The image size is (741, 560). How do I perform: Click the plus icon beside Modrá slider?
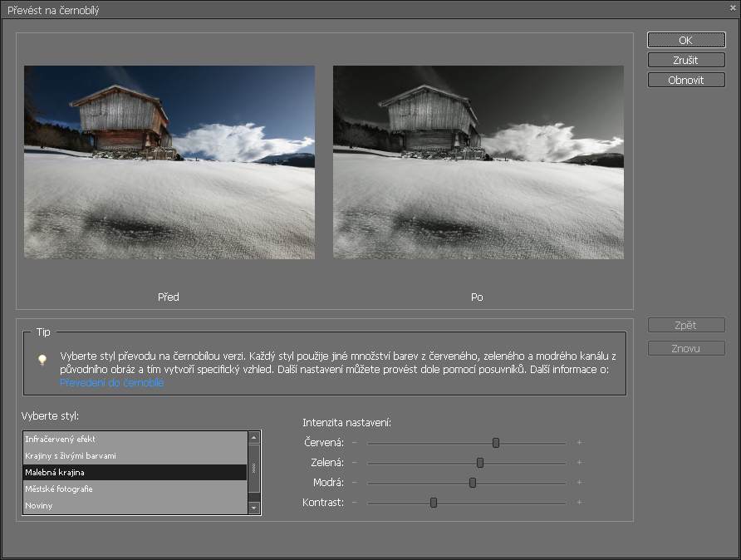[x=579, y=483]
